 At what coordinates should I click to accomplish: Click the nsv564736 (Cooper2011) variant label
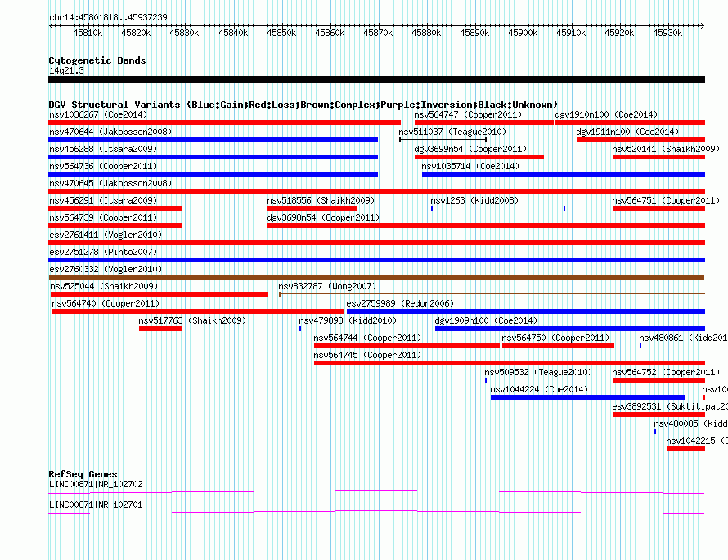point(103,166)
